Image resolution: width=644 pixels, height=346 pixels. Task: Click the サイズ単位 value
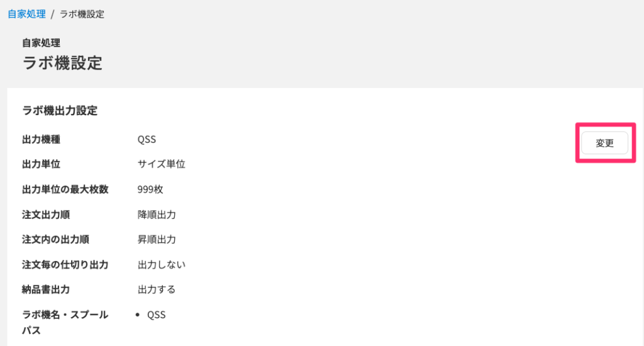point(162,164)
